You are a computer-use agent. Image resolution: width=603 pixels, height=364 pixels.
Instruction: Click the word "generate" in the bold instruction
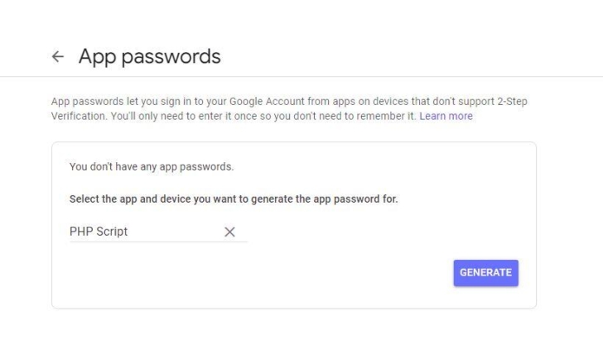[292, 199]
